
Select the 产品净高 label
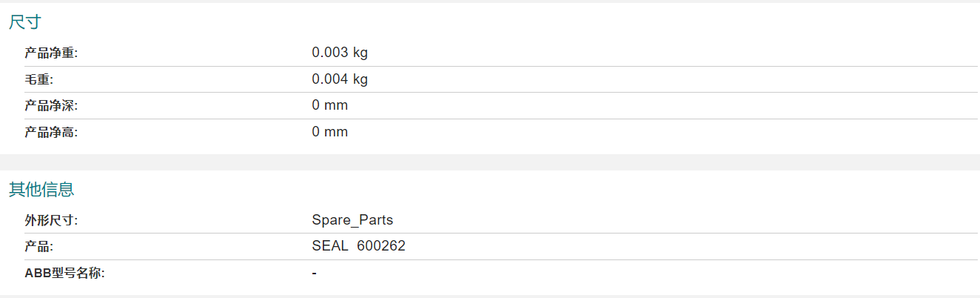coord(51,133)
